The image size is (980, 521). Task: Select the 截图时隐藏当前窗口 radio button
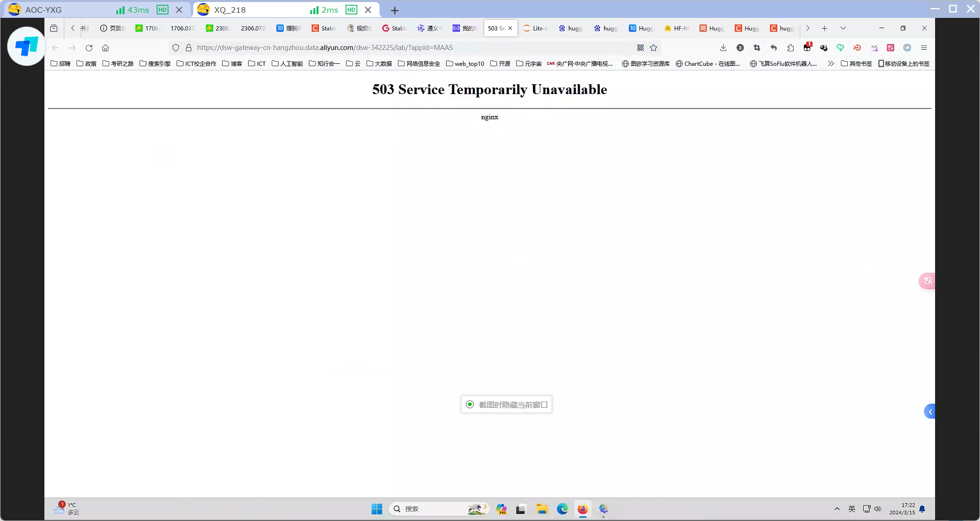pyautogui.click(x=470, y=404)
